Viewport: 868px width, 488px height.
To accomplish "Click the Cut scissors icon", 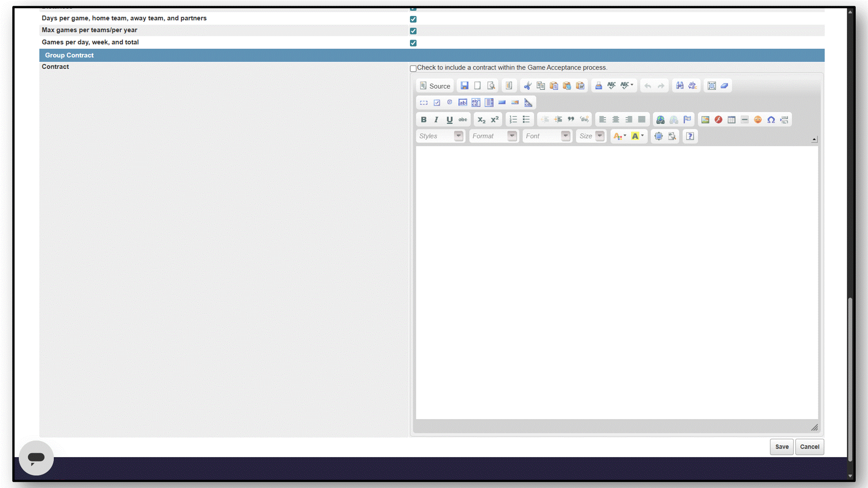I will coord(527,86).
